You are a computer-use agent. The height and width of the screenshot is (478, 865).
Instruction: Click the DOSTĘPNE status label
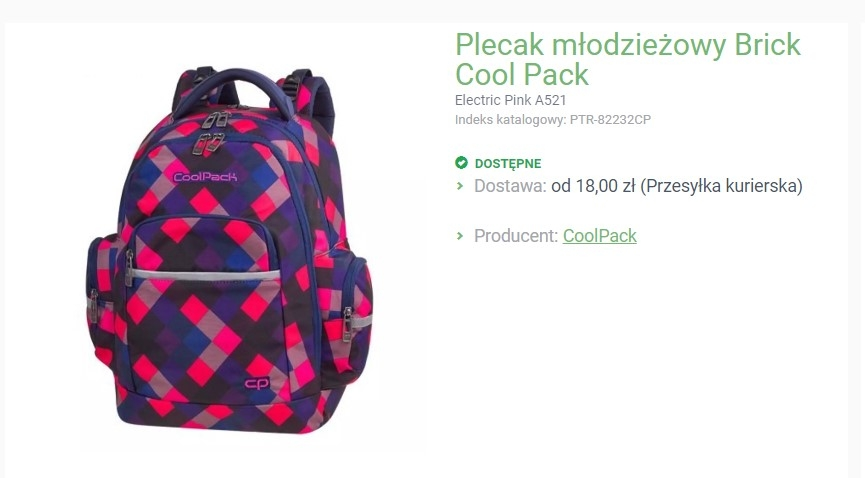click(x=508, y=163)
